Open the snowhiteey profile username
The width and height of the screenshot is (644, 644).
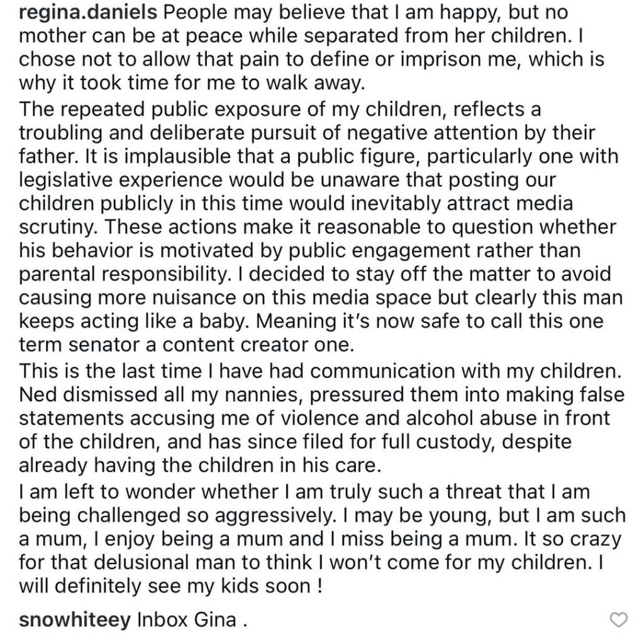pos(74,620)
